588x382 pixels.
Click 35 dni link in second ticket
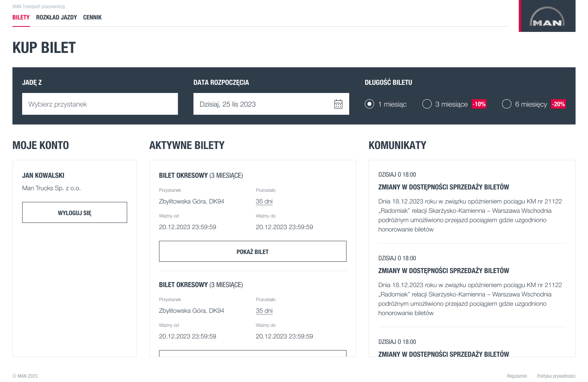coord(264,311)
